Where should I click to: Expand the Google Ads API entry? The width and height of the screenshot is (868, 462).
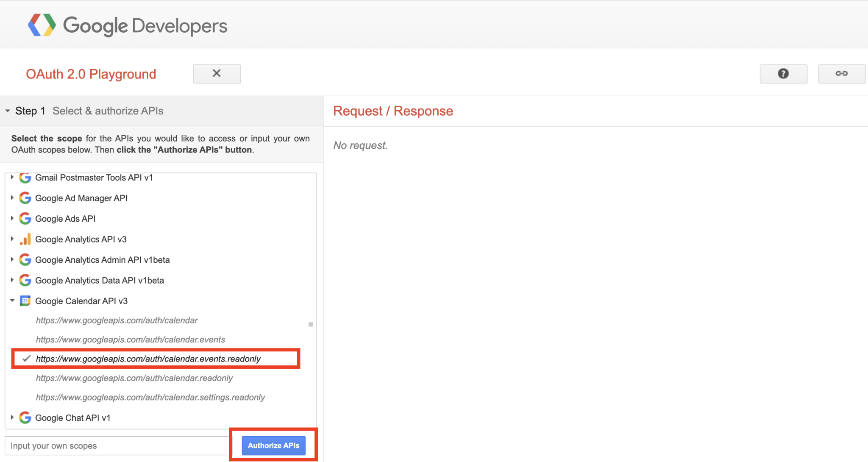pyautogui.click(x=12, y=218)
